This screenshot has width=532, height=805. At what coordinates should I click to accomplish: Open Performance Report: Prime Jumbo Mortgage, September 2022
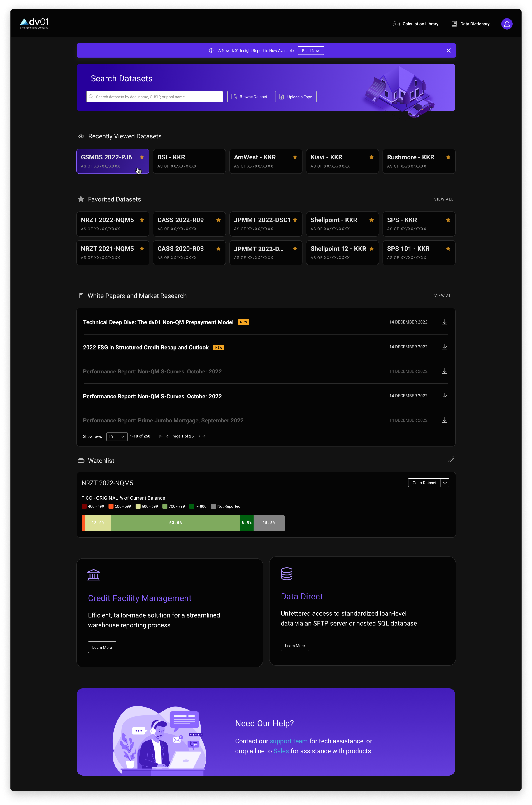tap(163, 420)
